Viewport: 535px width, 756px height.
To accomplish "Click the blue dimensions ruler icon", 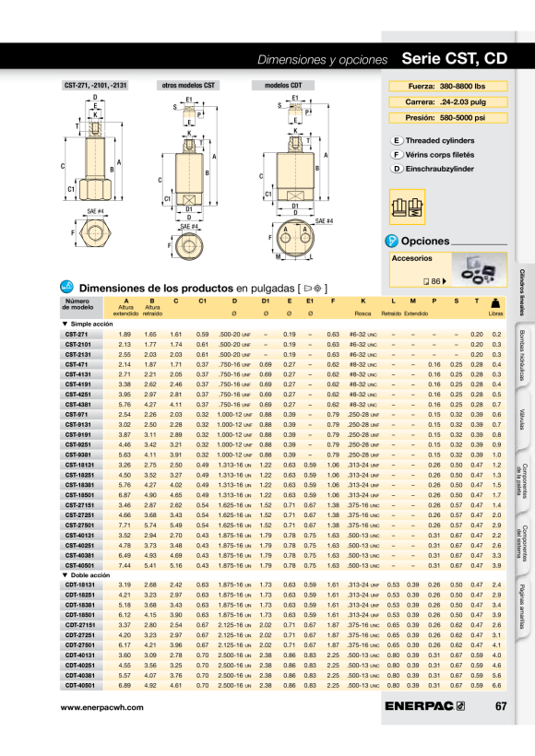I will coord(66,287).
